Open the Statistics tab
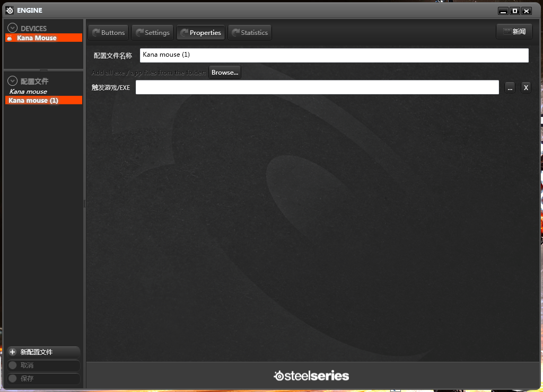The image size is (543, 392). (250, 32)
